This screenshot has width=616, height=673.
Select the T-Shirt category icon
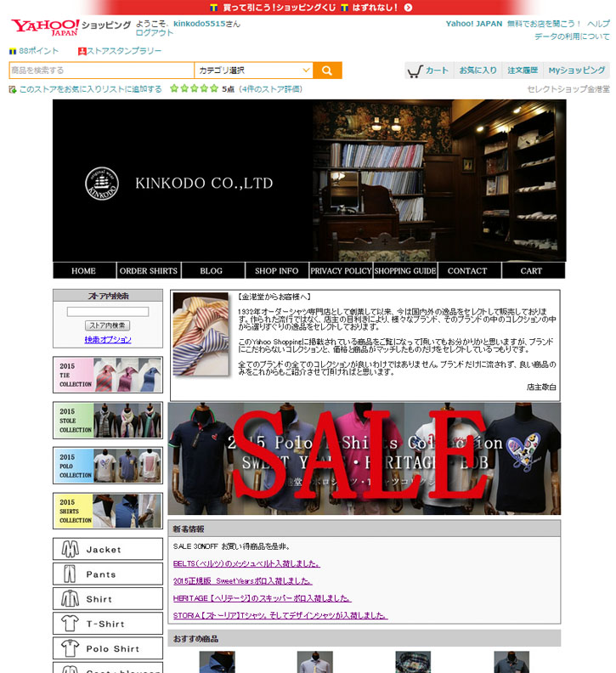pos(70,623)
